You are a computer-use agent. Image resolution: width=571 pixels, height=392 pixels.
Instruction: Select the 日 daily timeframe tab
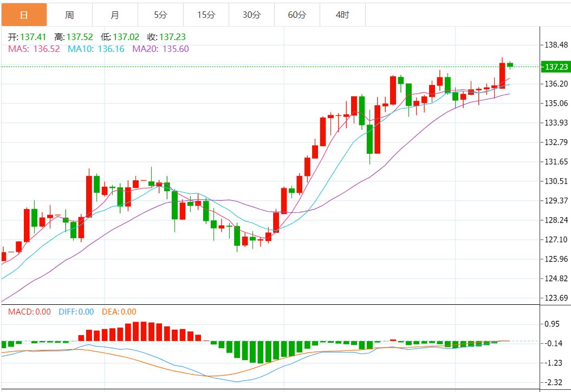pos(24,15)
